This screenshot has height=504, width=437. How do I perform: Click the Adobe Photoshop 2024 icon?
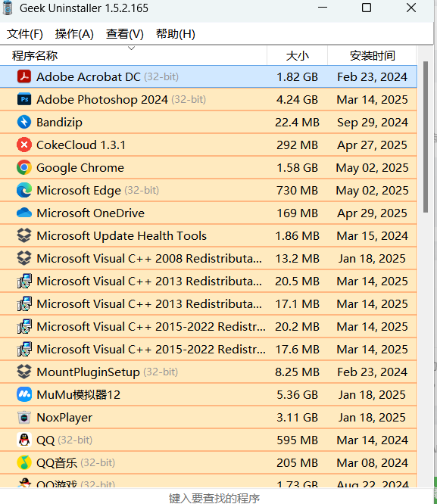(24, 99)
